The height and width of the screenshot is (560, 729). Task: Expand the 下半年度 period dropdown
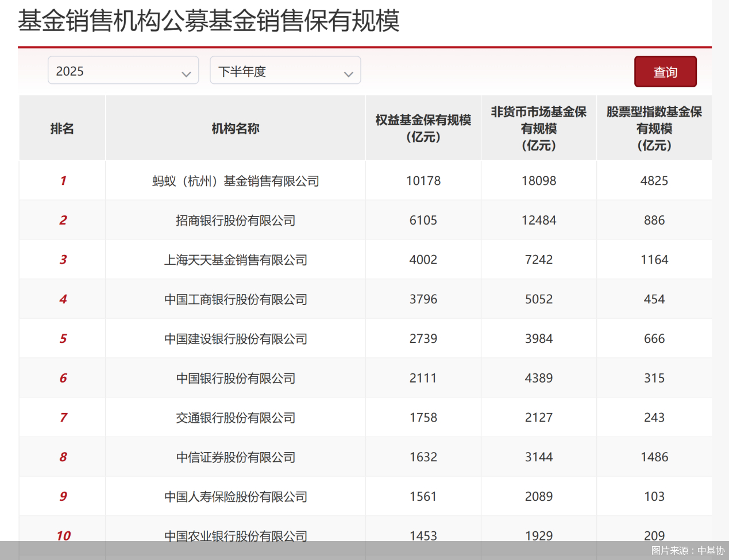point(285,70)
